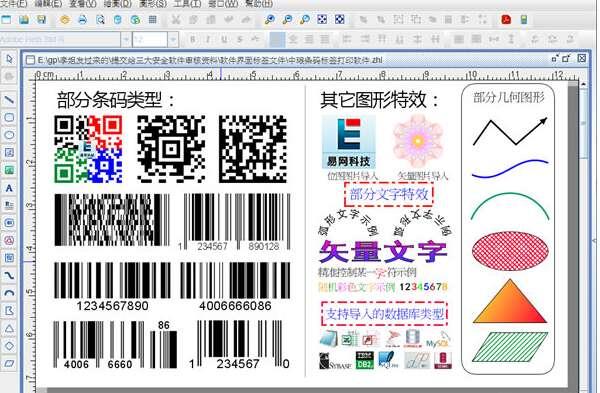This screenshot has height=393, width=600.
Task: Click the third zoom magnifier icon
Action: (305, 19)
